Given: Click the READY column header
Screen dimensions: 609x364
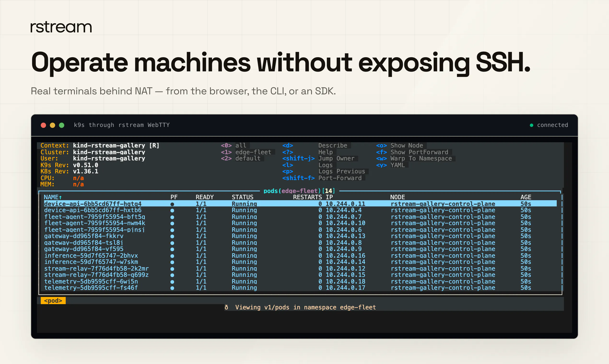Looking at the screenshot, I should [x=205, y=197].
